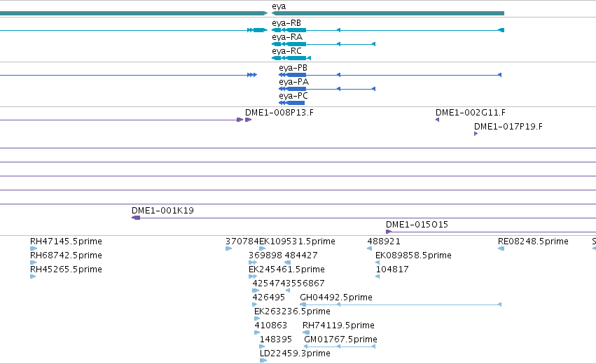Click the 369898 feature label
The width and height of the screenshot is (596, 364).
click(x=265, y=255)
